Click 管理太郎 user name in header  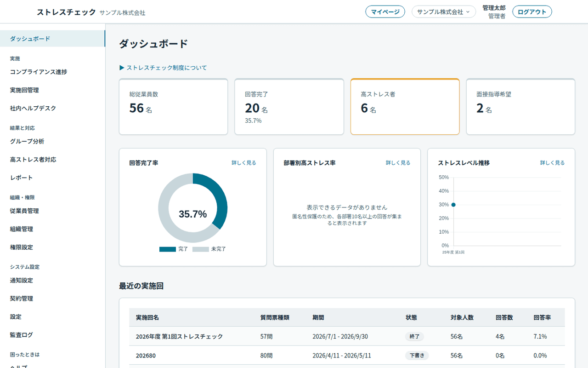pos(494,8)
